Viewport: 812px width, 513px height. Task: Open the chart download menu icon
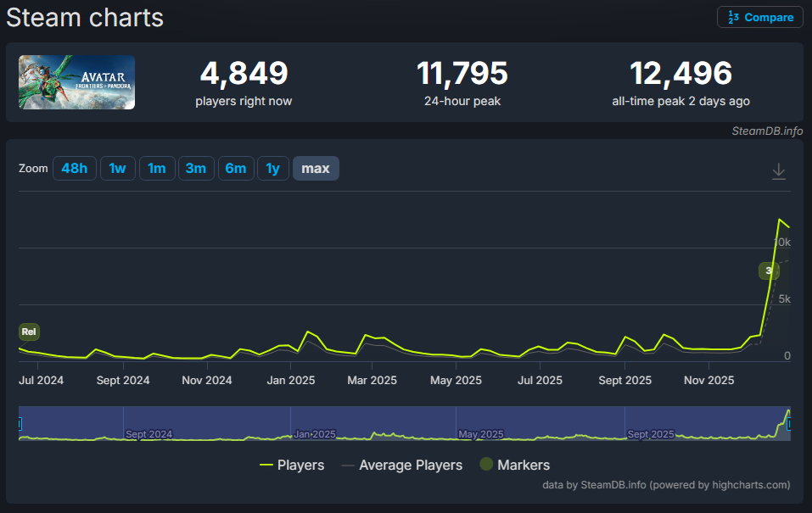pos(778,170)
